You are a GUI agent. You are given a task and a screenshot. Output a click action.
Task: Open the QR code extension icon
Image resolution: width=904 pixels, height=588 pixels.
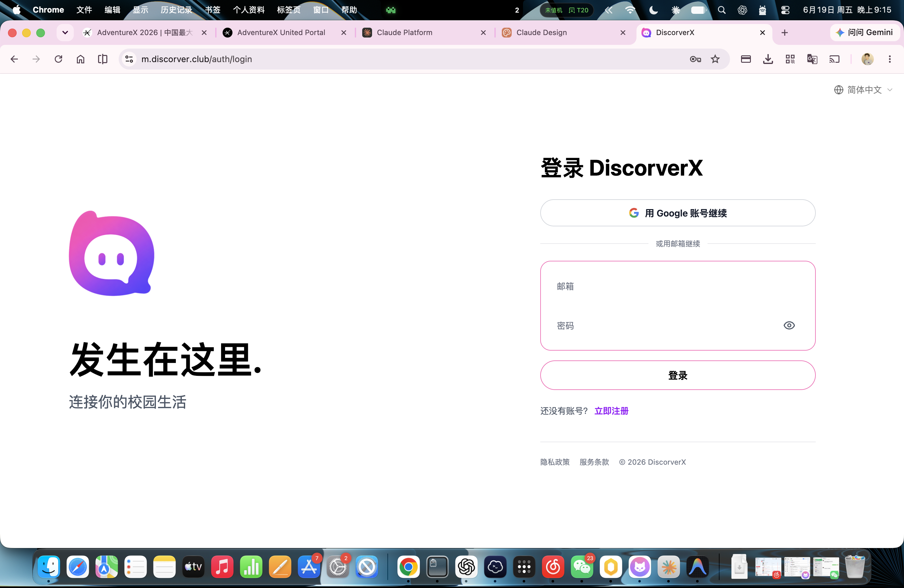(790, 59)
